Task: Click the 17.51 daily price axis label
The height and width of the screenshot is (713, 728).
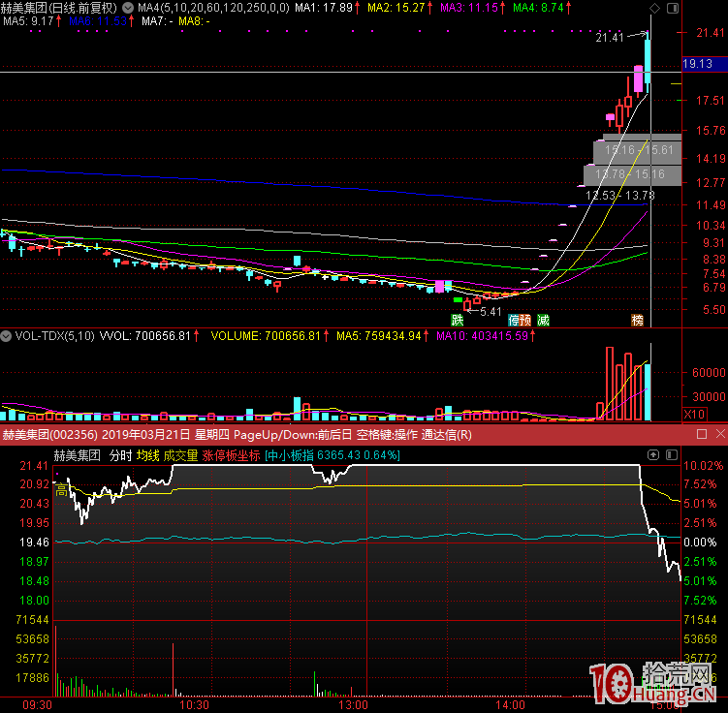Action: click(711, 101)
